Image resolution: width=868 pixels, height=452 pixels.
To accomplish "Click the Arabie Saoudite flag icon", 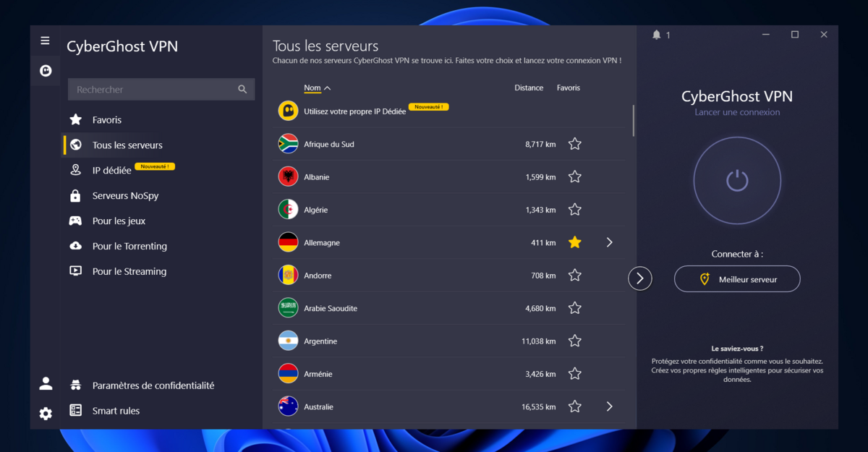I will pyautogui.click(x=288, y=308).
